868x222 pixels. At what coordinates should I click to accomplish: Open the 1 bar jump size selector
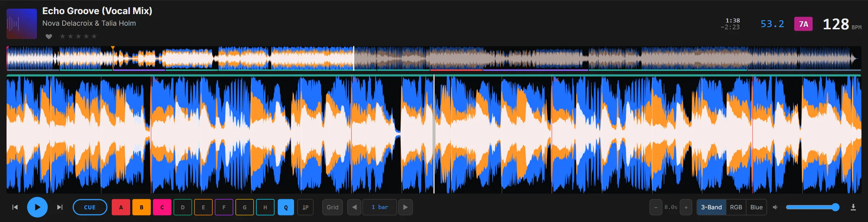[x=380, y=207]
